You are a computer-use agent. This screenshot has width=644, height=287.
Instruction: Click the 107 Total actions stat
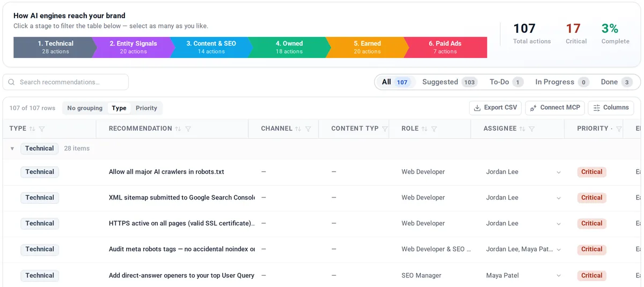click(532, 33)
